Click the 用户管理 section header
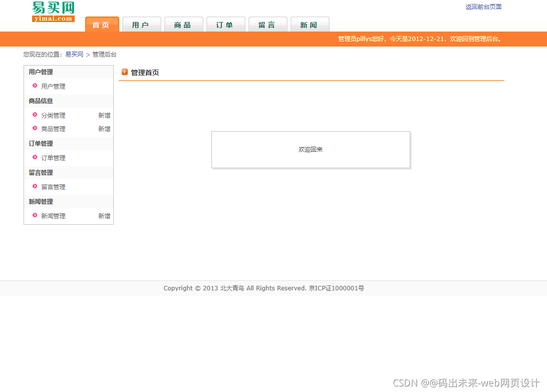Viewport: 547px width, 392px height. (68, 72)
